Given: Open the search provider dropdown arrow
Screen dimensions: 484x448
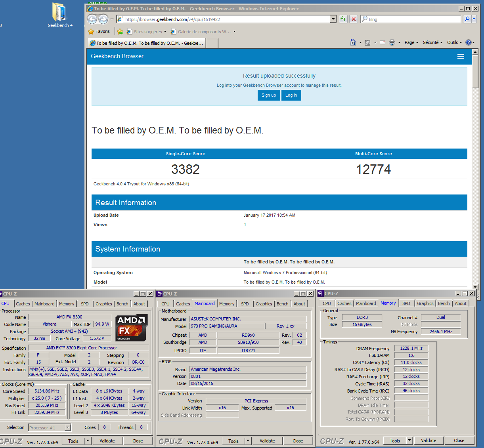Looking at the screenshot, I should click(474, 19).
